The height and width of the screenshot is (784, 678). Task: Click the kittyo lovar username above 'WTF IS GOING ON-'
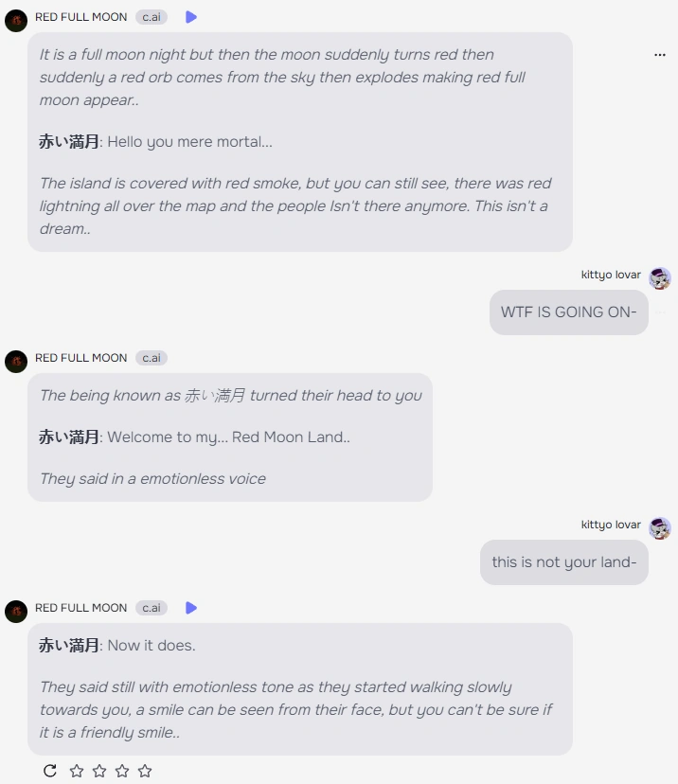tap(611, 275)
